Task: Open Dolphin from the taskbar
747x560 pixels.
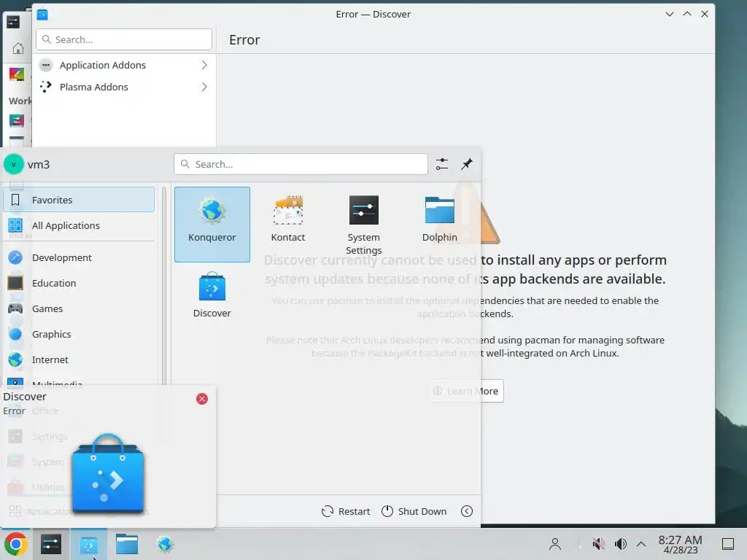Action: click(x=127, y=544)
